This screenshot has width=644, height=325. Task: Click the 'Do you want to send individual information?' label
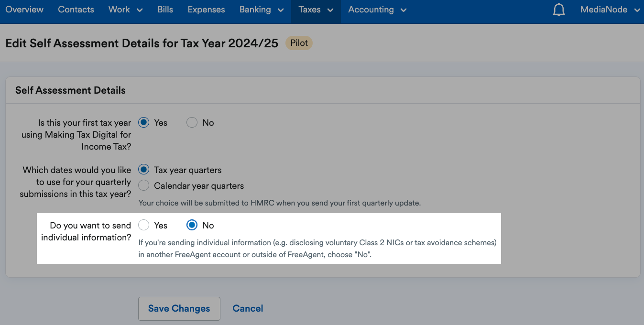pos(86,231)
